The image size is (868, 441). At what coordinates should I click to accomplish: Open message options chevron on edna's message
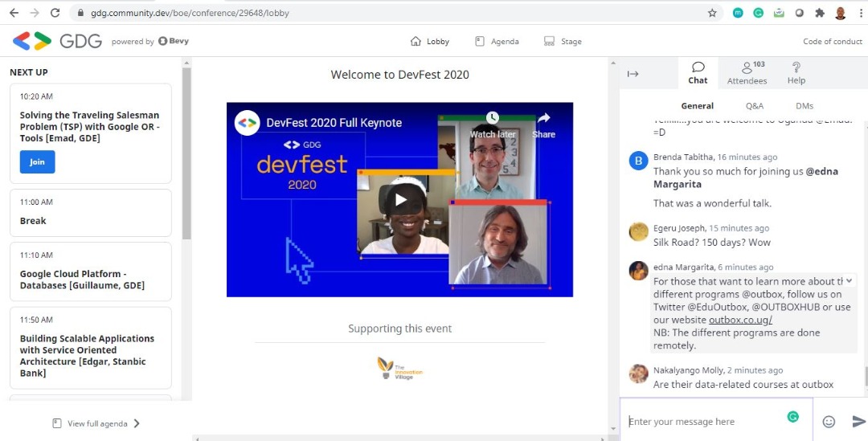coord(849,280)
